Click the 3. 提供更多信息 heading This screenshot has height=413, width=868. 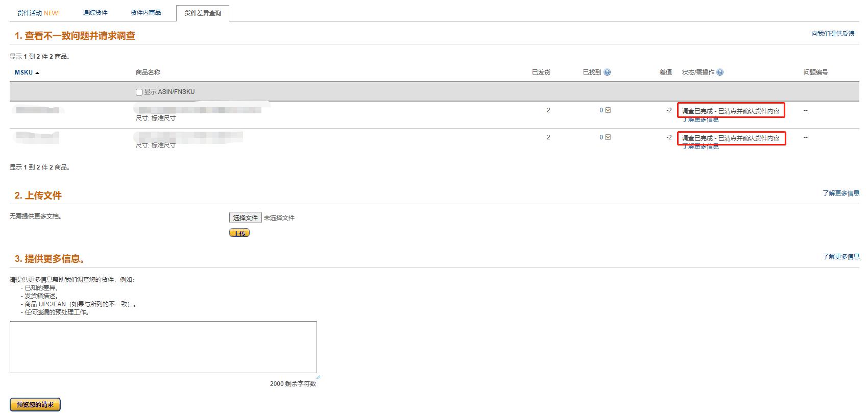[x=50, y=259]
